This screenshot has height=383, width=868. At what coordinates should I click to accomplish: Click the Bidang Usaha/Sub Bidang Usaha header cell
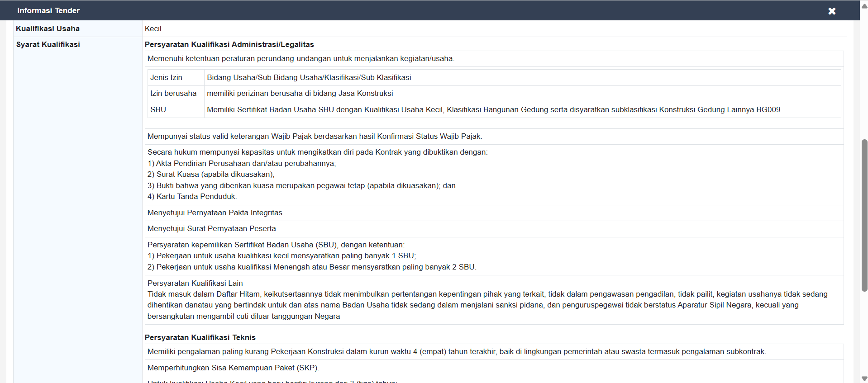coord(309,77)
